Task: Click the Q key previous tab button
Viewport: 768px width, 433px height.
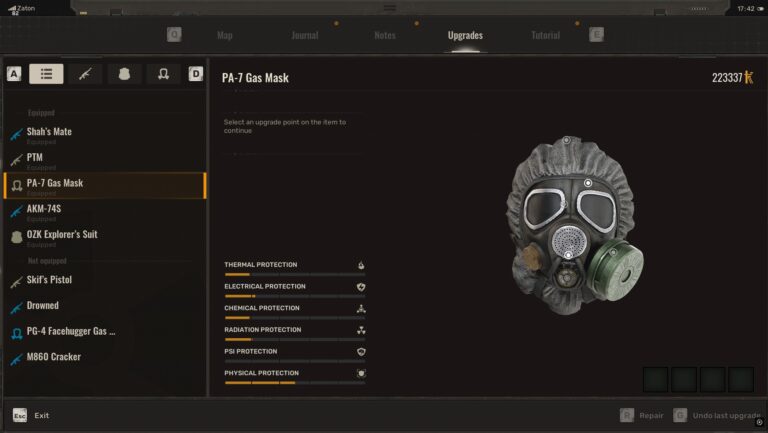Action: 174,34
